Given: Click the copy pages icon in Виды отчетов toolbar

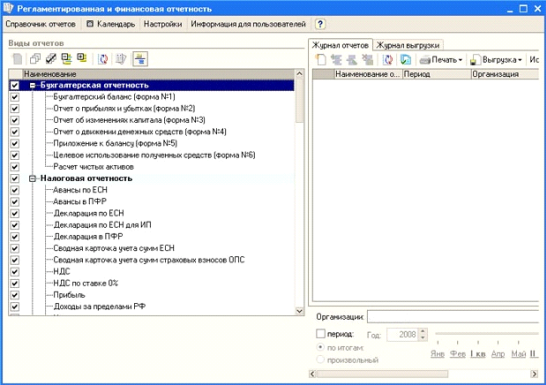Looking at the screenshot, I should [x=35, y=59].
